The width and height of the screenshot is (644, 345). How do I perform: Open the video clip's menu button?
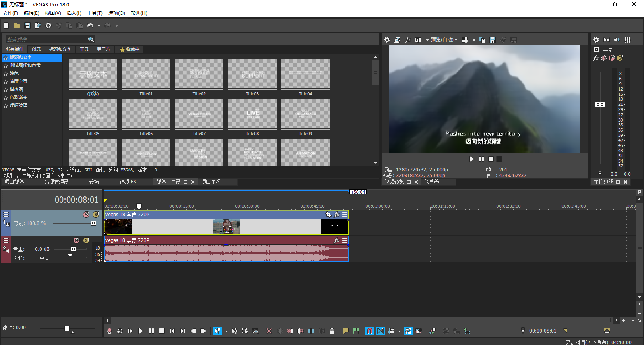click(345, 215)
